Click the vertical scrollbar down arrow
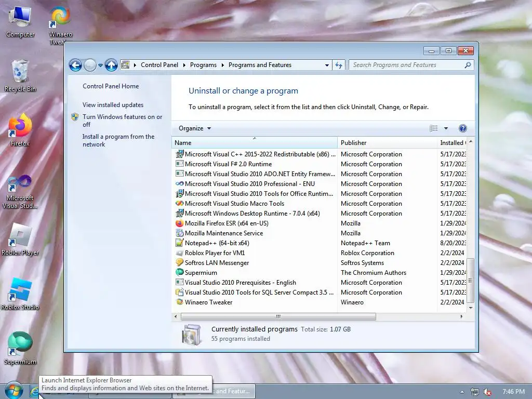 [x=471, y=308]
